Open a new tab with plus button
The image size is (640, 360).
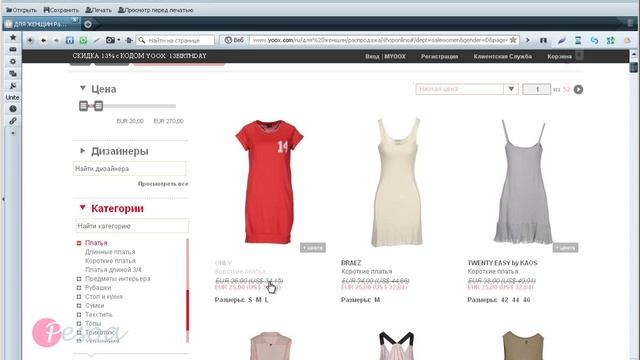[88, 24]
